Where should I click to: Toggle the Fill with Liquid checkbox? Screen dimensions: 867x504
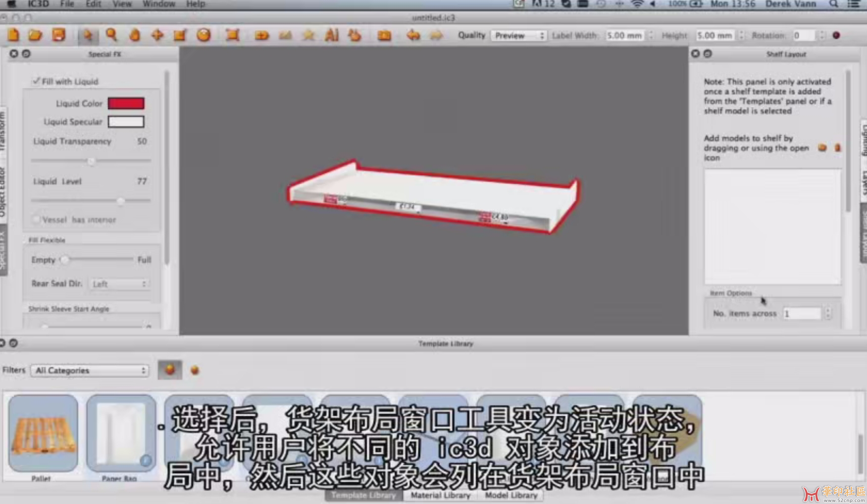pyautogui.click(x=36, y=81)
